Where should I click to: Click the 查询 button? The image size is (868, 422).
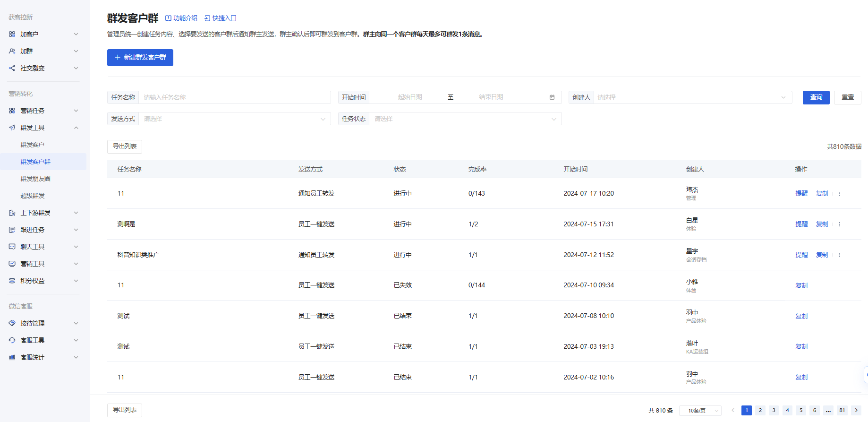pyautogui.click(x=816, y=97)
